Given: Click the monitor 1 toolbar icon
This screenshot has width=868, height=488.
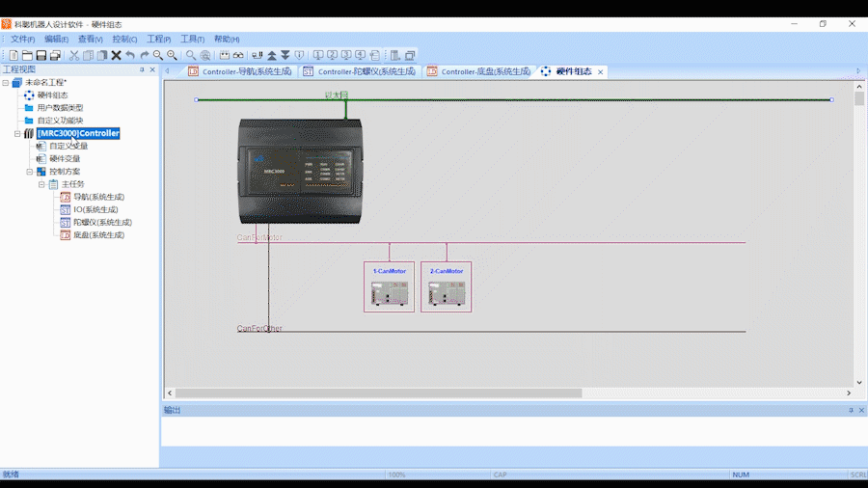Looking at the screenshot, I should (318, 55).
